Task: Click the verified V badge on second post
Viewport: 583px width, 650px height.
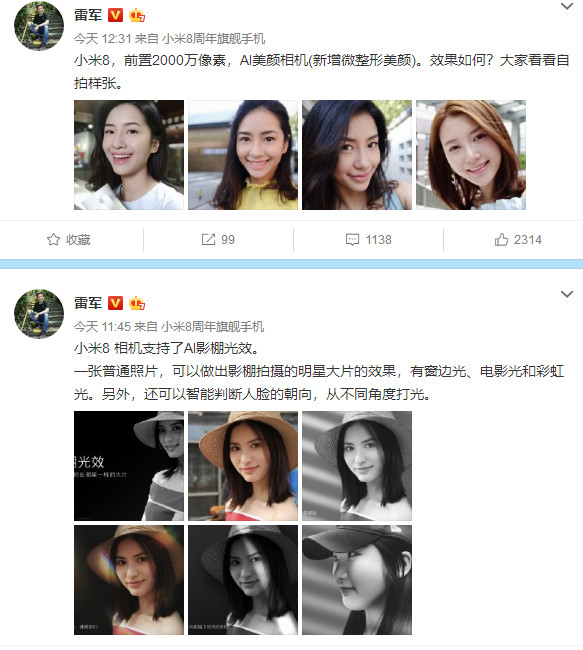Action: point(115,303)
